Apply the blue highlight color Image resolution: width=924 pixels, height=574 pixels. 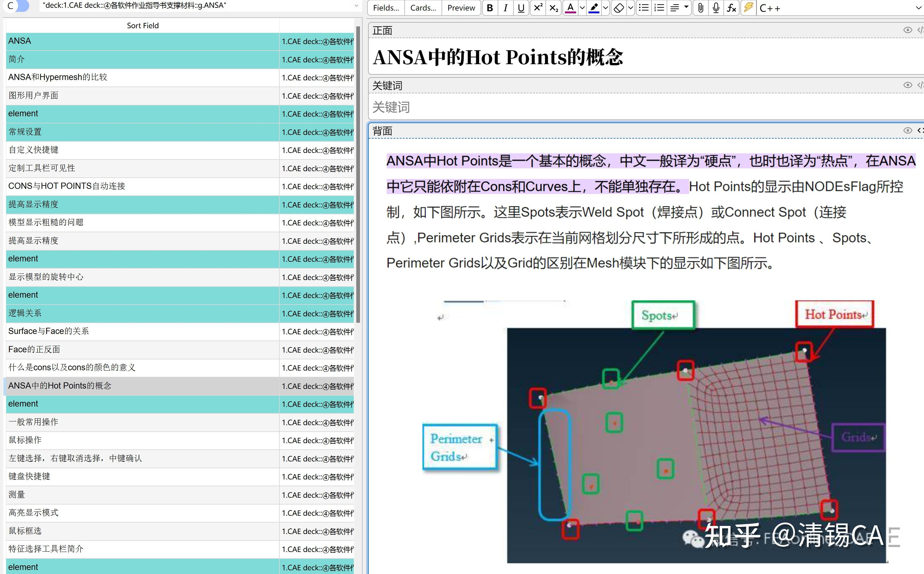coord(594,8)
